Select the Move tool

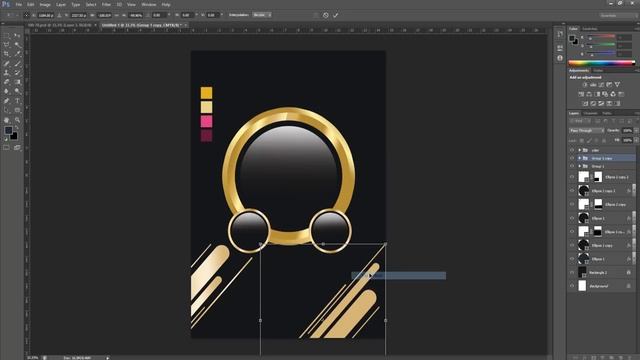coord(17,36)
